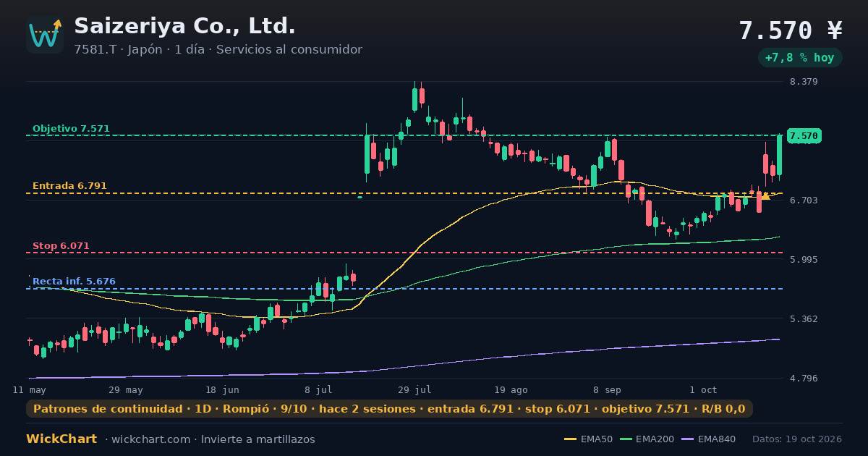The height and width of the screenshot is (456, 868).
Task: Click the Recta inf. 5.676 label
Action: [74, 282]
